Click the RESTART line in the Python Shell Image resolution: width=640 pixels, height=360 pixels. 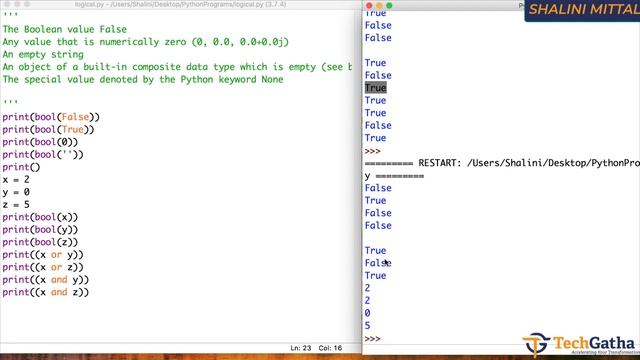pos(502,163)
